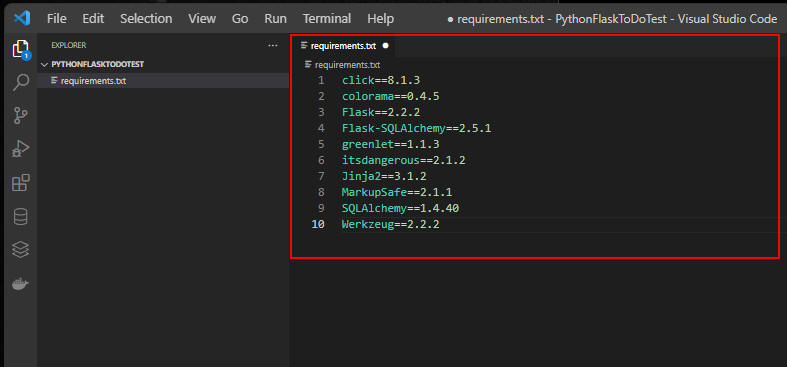Click line number 5 in gutter

pyautogui.click(x=321, y=145)
